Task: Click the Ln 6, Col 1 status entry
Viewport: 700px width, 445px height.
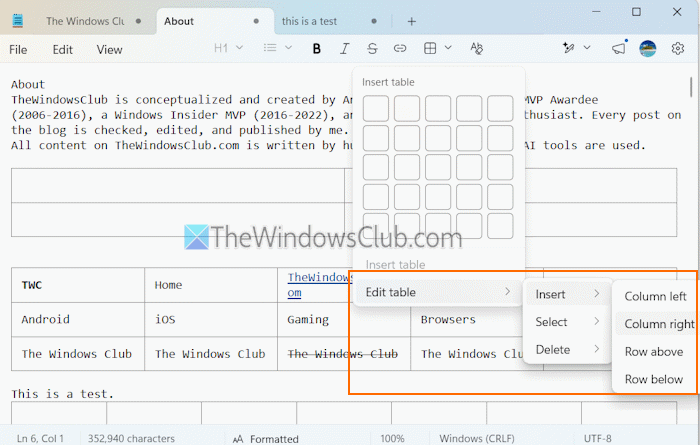Action: tap(40, 439)
